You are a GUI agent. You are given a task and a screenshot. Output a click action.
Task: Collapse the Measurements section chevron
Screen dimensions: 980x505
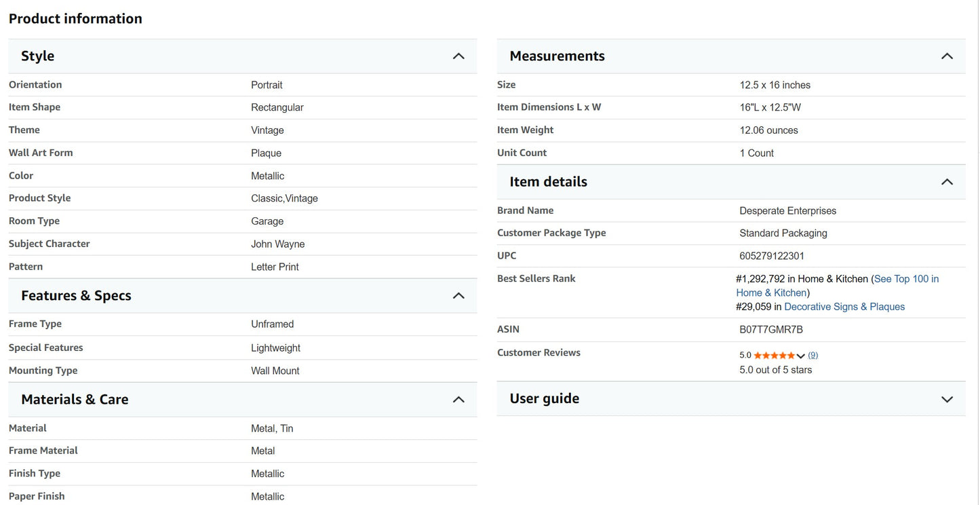947,56
